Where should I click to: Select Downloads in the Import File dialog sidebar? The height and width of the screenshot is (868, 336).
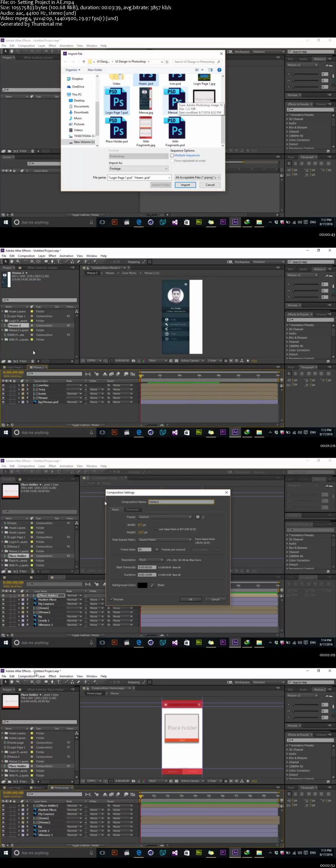(81, 112)
